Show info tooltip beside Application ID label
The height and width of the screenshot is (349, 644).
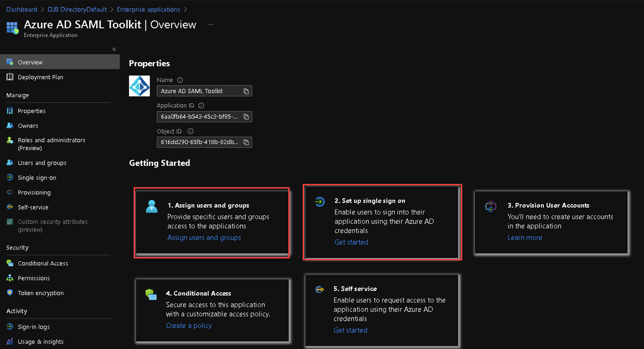[201, 106]
